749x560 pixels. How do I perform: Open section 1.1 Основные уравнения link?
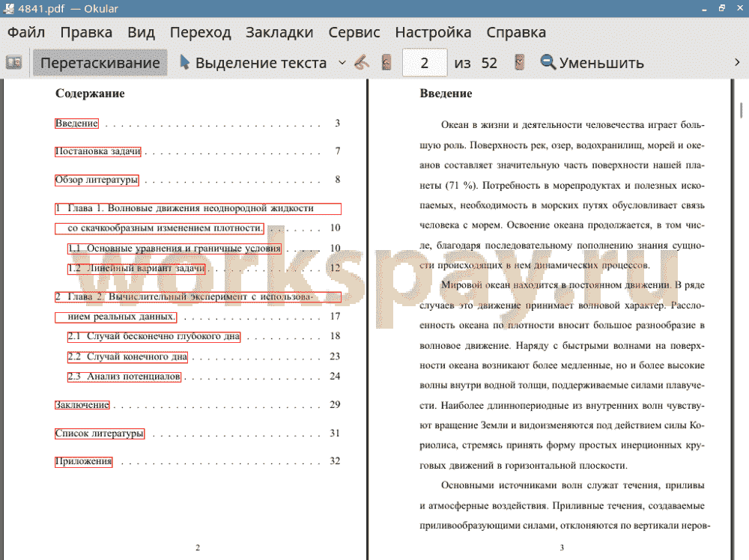(x=175, y=249)
